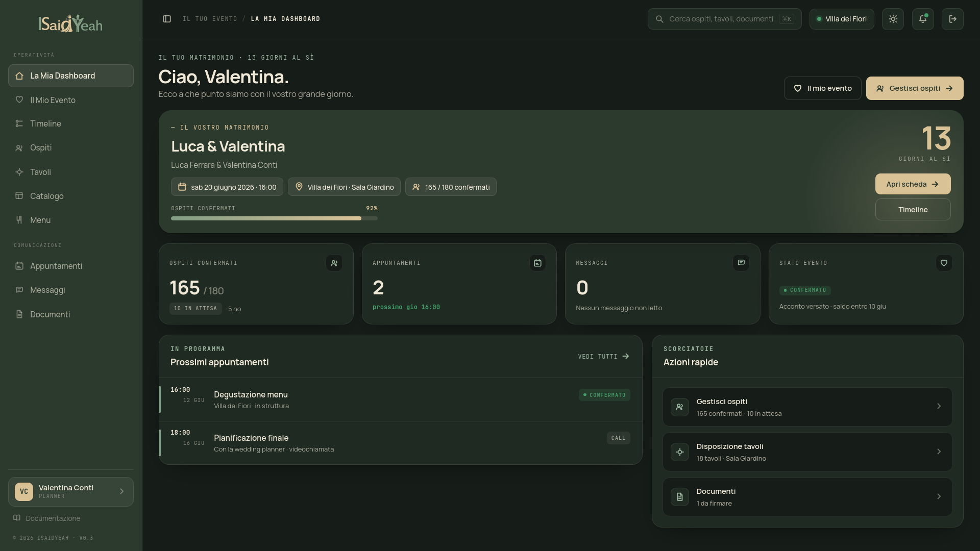Click Gestisci ospiti header button

915,88
